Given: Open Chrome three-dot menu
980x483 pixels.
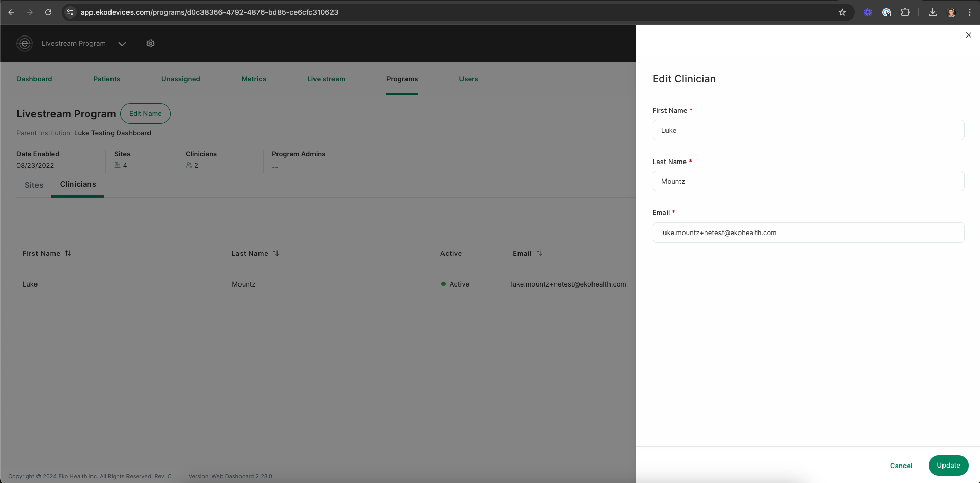Looking at the screenshot, I should (x=970, y=12).
